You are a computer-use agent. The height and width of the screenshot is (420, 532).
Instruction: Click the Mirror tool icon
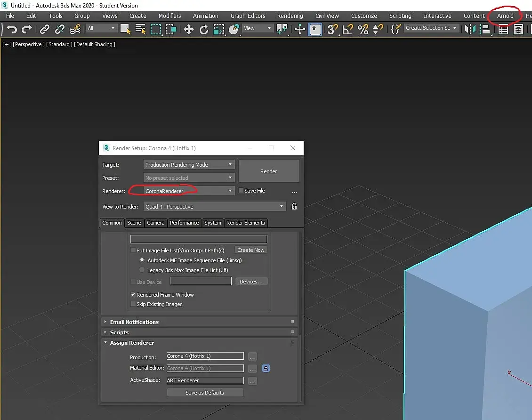pos(469,29)
